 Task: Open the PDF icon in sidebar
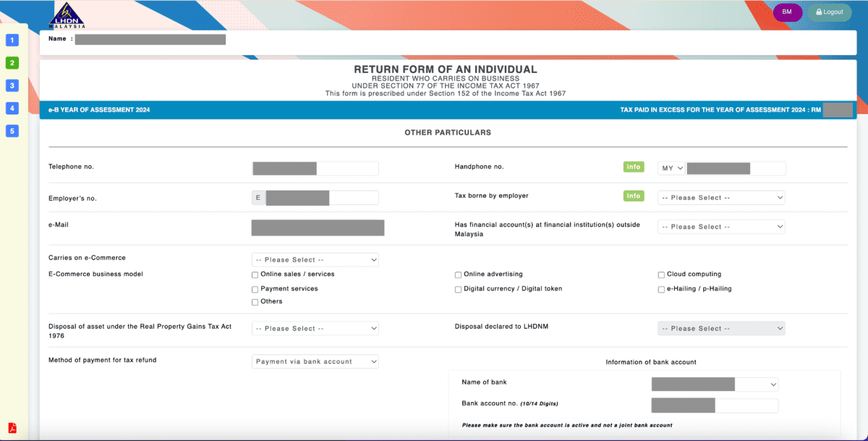coord(12,427)
